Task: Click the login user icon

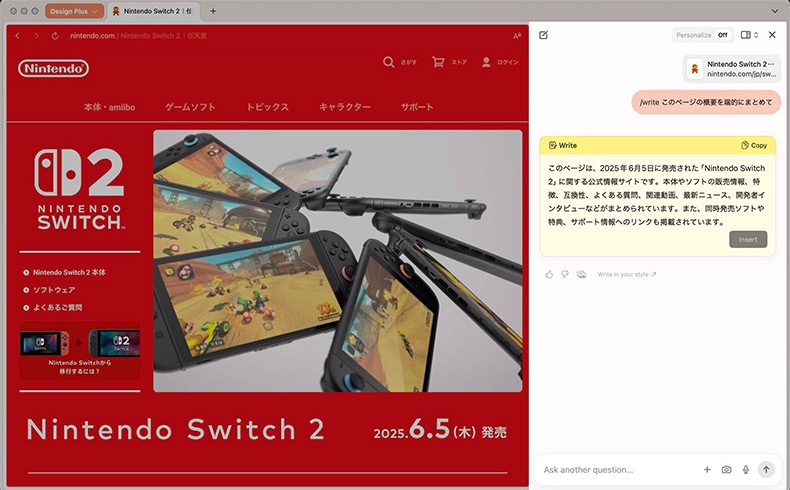Action: click(x=486, y=62)
